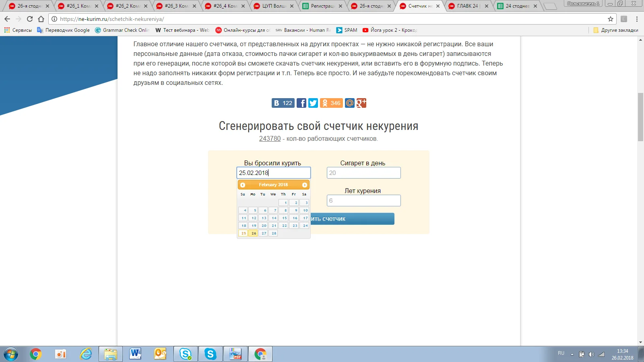
Task: Reload the current page
Action: pyautogui.click(x=29, y=19)
